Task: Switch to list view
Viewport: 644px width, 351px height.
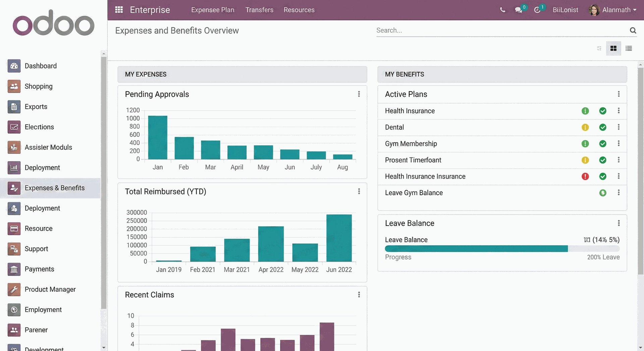Action: point(629,49)
